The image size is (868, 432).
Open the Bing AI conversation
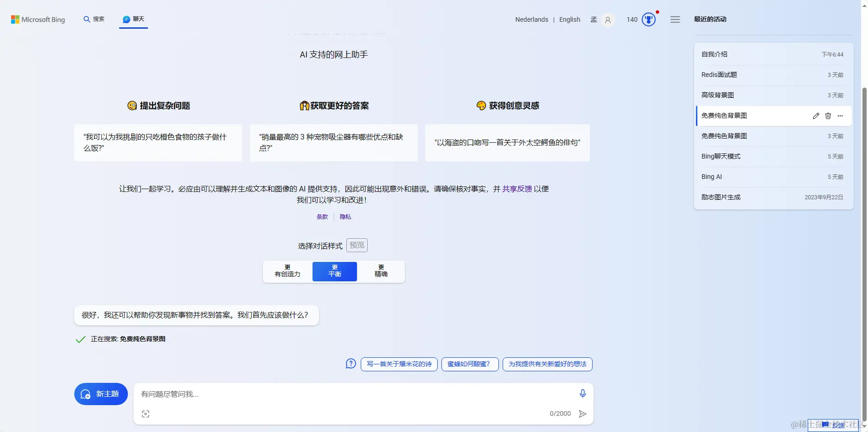point(773,177)
